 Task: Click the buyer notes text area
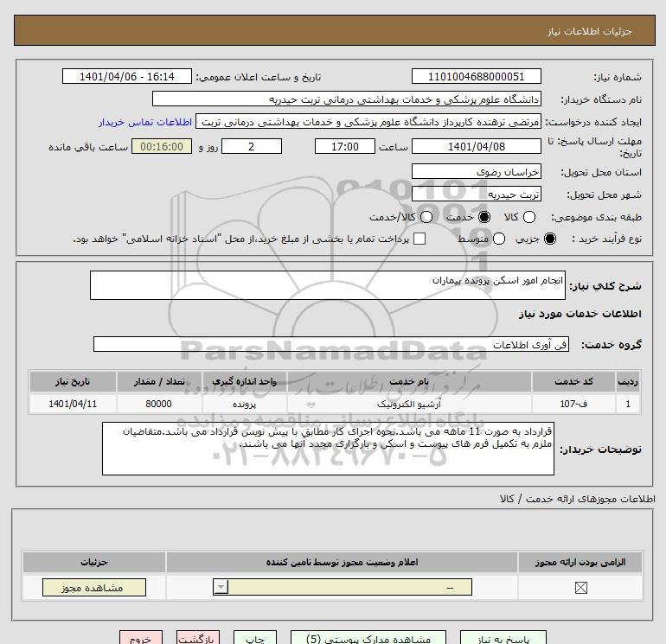point(328,449)
